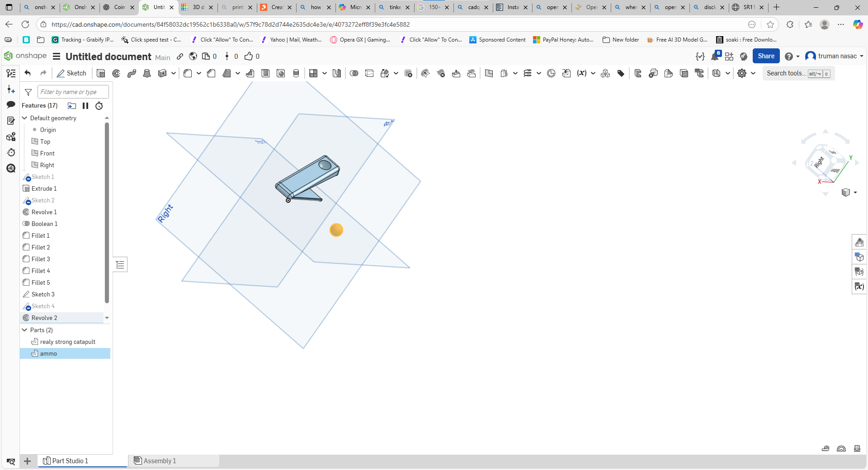Click the Delete part tool
The height and width of the screenshot is (470, 868).
coord(408,73)
